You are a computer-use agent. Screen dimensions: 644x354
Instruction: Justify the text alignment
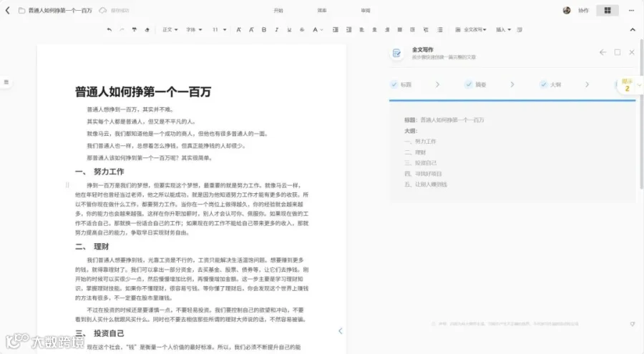tap(399, 29)
